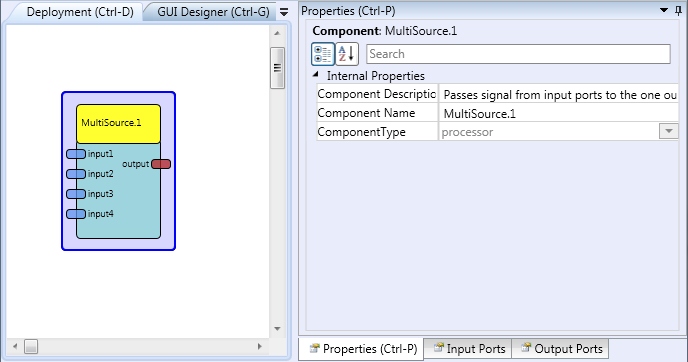
Task: Sort properties alphabetically
Action: click(347, 54)
